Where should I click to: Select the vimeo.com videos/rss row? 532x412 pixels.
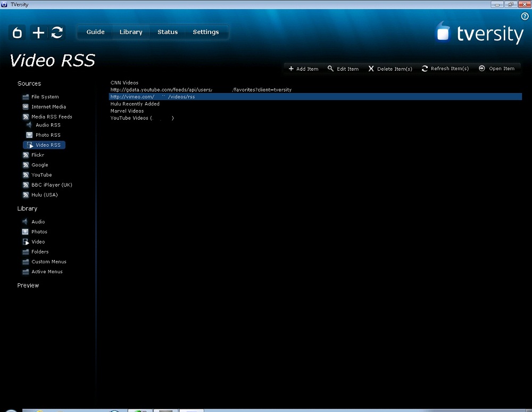tap(315, 97)
